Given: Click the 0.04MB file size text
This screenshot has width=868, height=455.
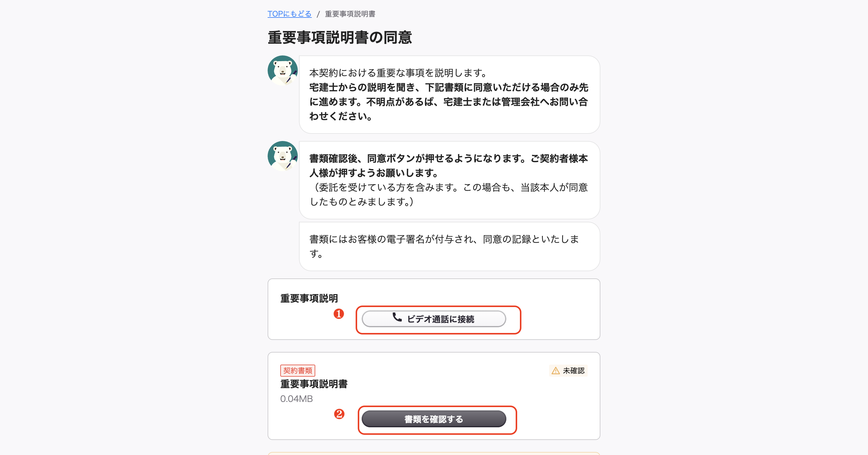Looking at the screenshot, I should point(297,399).
